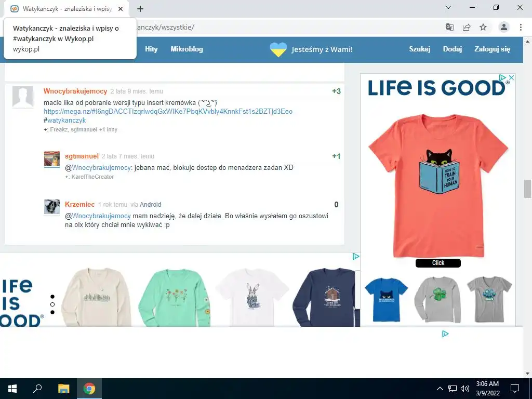Click the Ukraine heart icon
Screen dimensions: 532x399
click(x=278, y=49)
